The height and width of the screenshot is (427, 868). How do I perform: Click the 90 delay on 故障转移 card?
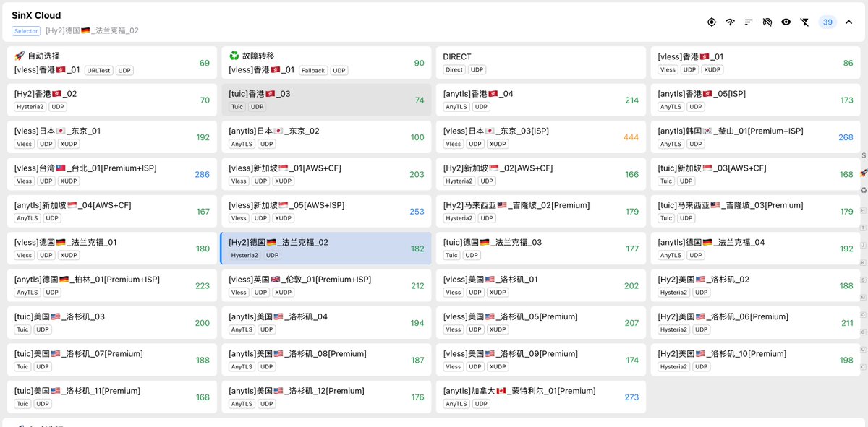tap(420, 63)
